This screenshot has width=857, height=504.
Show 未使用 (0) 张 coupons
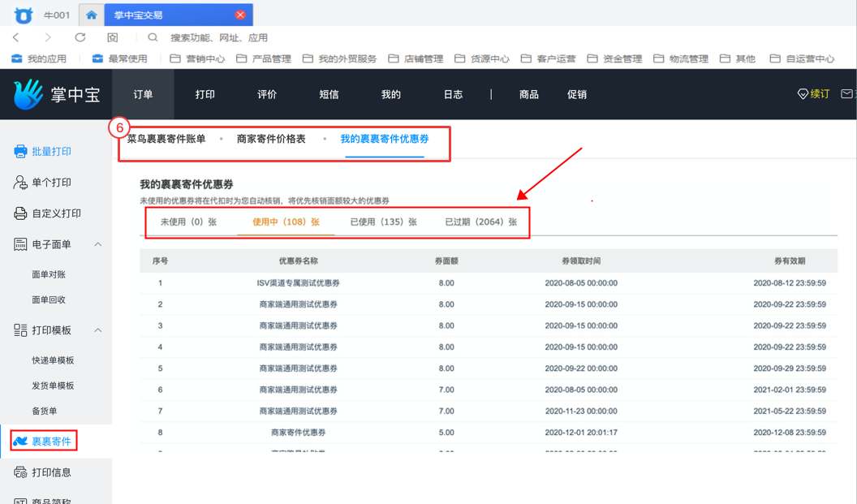pyautogui.click(x=188, y=222)
